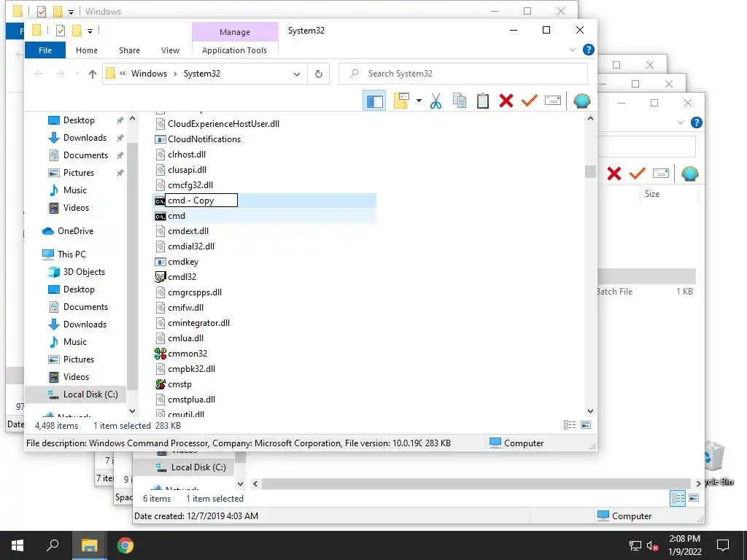The width and height of the screenshot is (747, 560).
Task: Switch to large icons view in System32 status bar
Action: [x=586, y=425]
